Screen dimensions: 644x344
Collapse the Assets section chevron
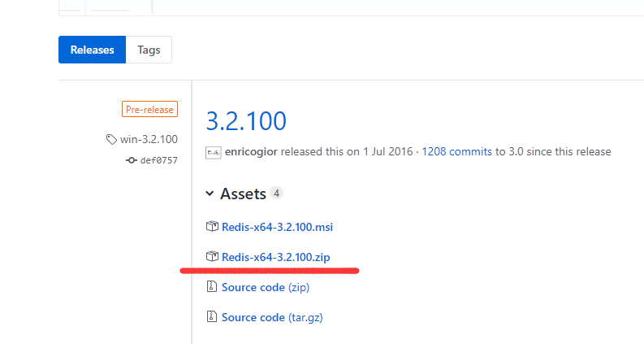[x=210, y=194]
